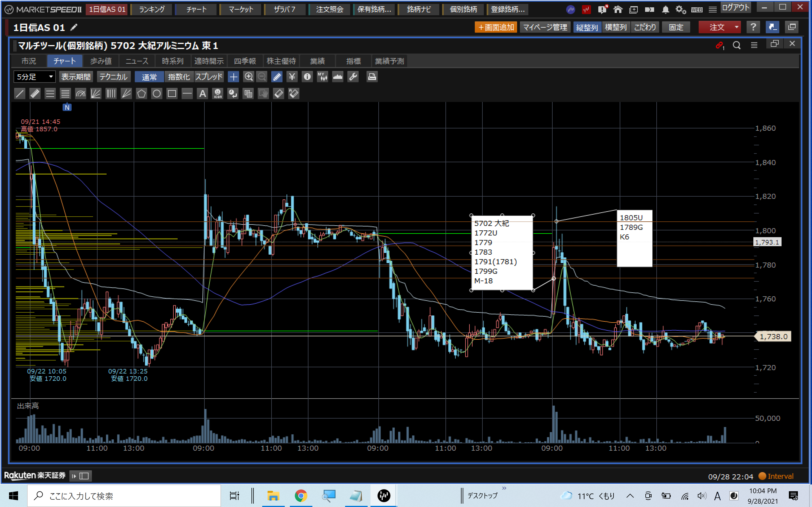Open the 5分足 timeframe dropdown
Viewport: 812px width, 507px height.
pyautogui.click(x=34, y=77)
